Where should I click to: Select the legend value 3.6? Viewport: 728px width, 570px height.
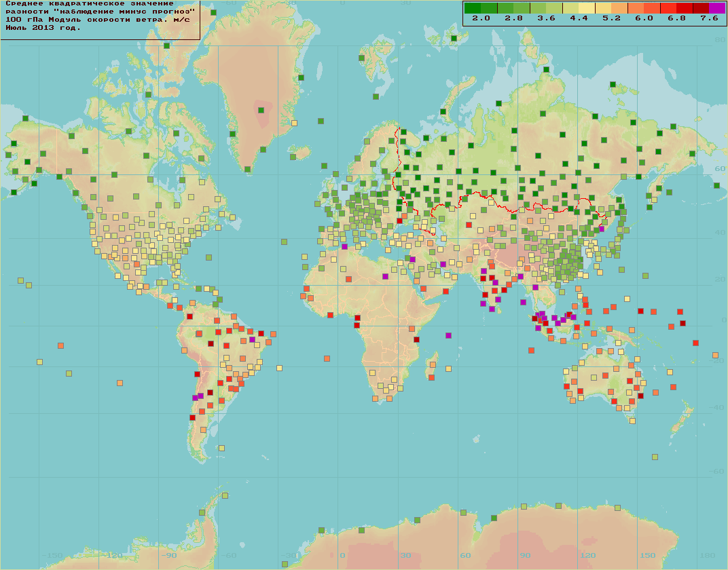coord(546,18)
